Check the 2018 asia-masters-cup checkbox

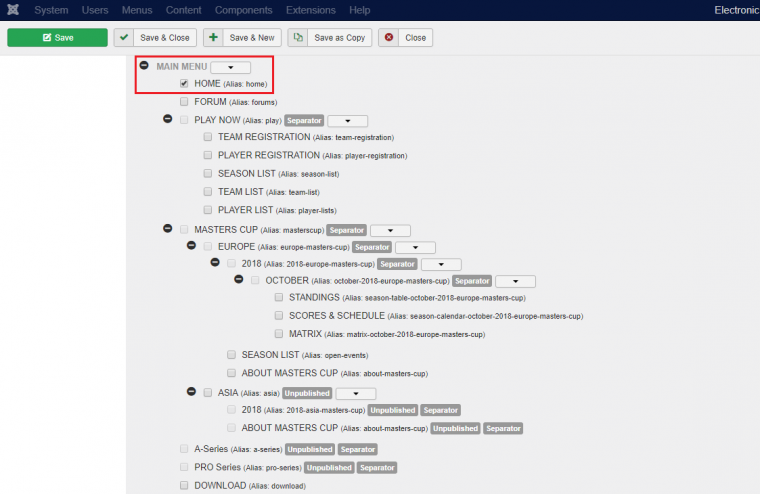[232, 410]
